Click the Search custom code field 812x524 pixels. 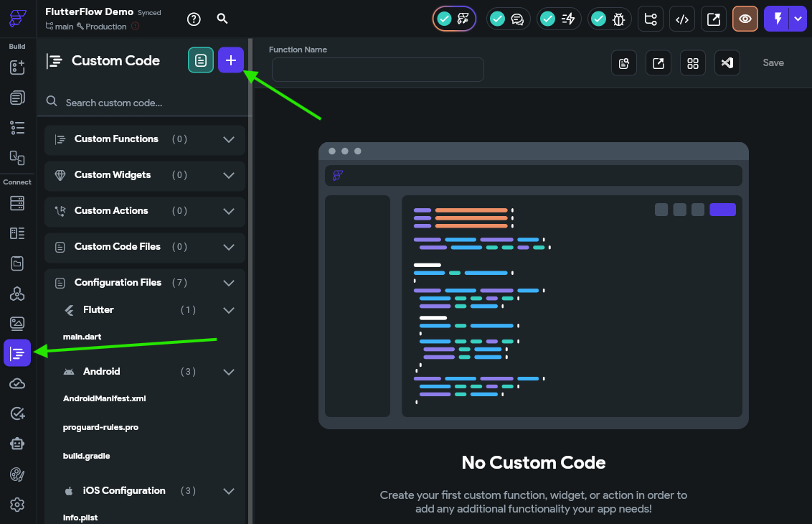coord(145,103)
